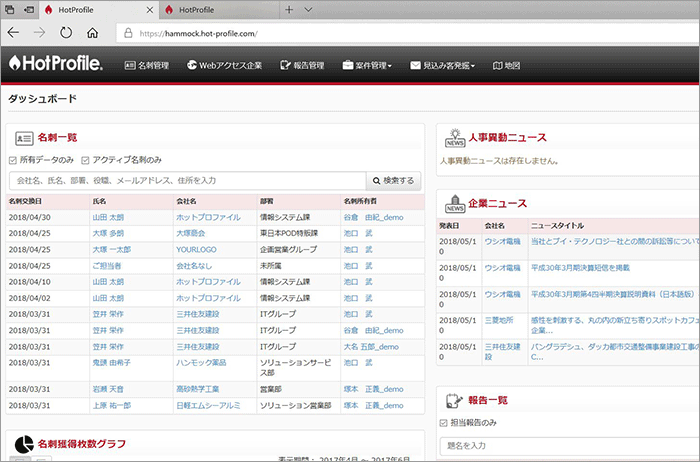Click the magnifier icon in 検索する
The width and height of the screenshot is (700, 462).
click(x=376, y=181)
